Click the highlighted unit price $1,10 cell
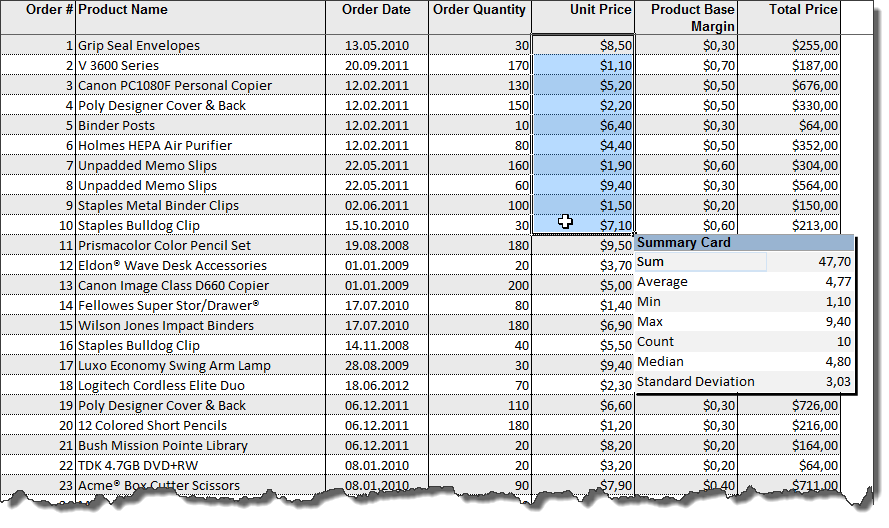 click(583, 65)
